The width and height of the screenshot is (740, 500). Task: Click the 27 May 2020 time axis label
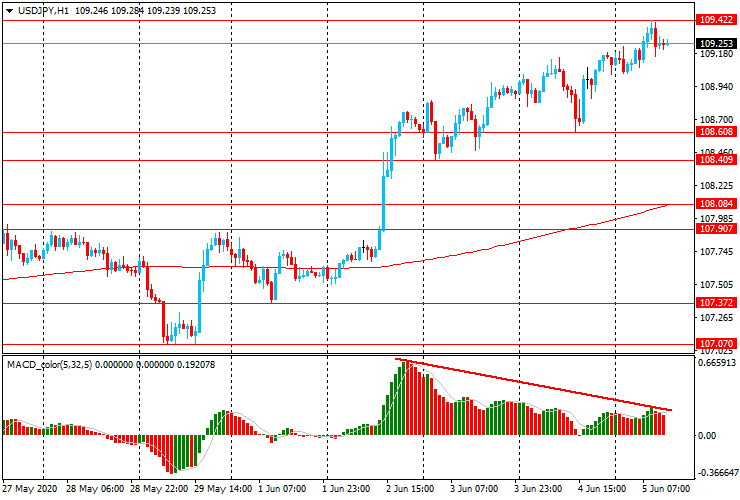30,488
